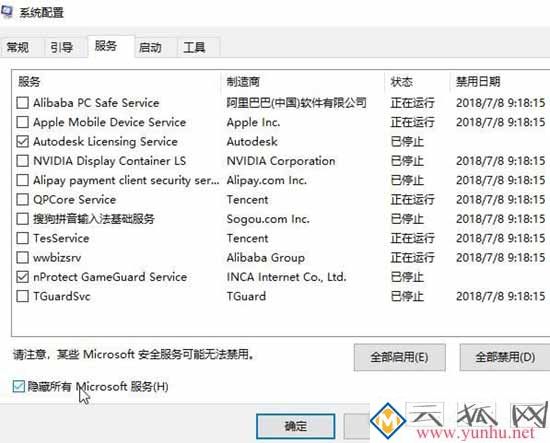Toggle 隐藏所有 Microsoft 服务 checkbox
The width and height of the screenshot is (550, 443).
(19, 386)
